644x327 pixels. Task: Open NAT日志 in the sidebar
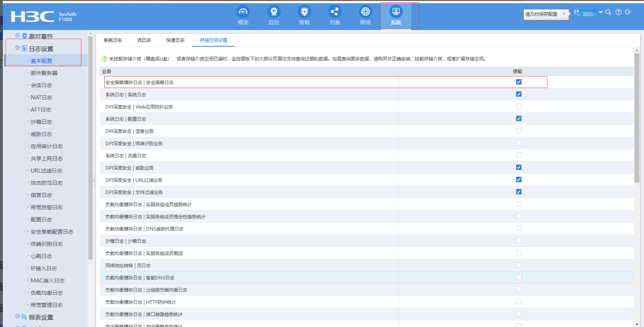point(41,97)
